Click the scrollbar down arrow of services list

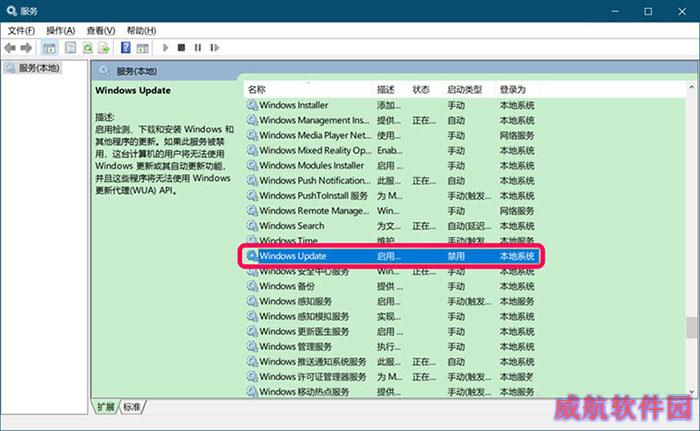pyautogui.click(x=692, y=392)
